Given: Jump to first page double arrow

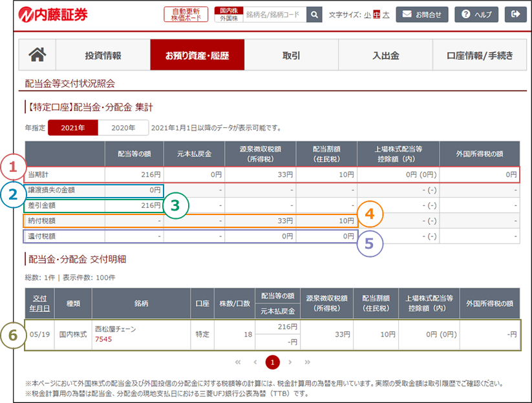Looking at the screenshot, I should click(x=238, y=362).
